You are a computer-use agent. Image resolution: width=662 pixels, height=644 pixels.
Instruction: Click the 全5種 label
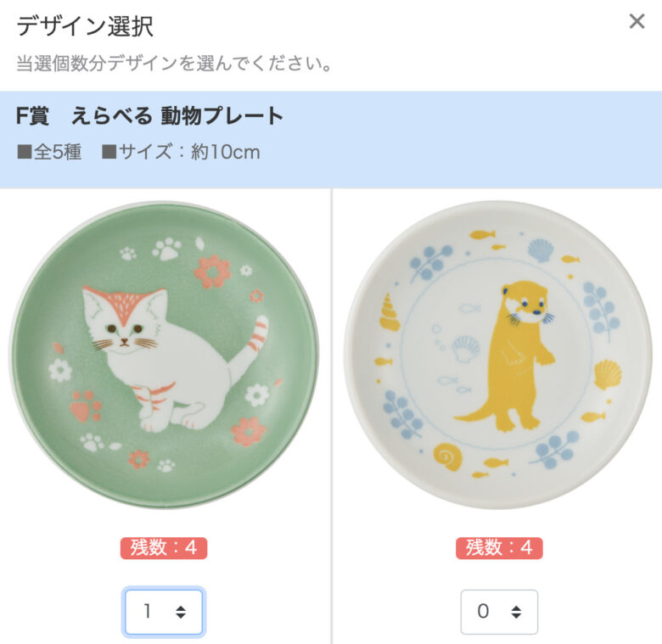(x=58, y=152)
